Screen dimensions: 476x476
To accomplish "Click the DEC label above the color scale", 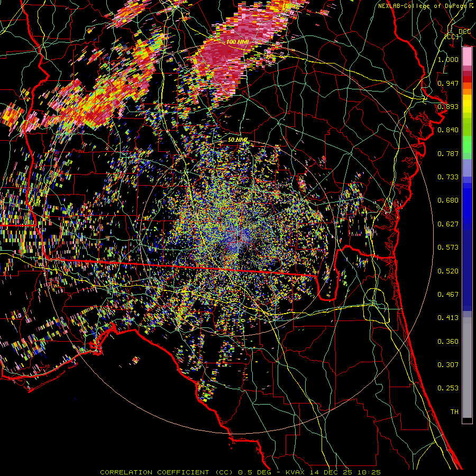I will pos(464,32).
